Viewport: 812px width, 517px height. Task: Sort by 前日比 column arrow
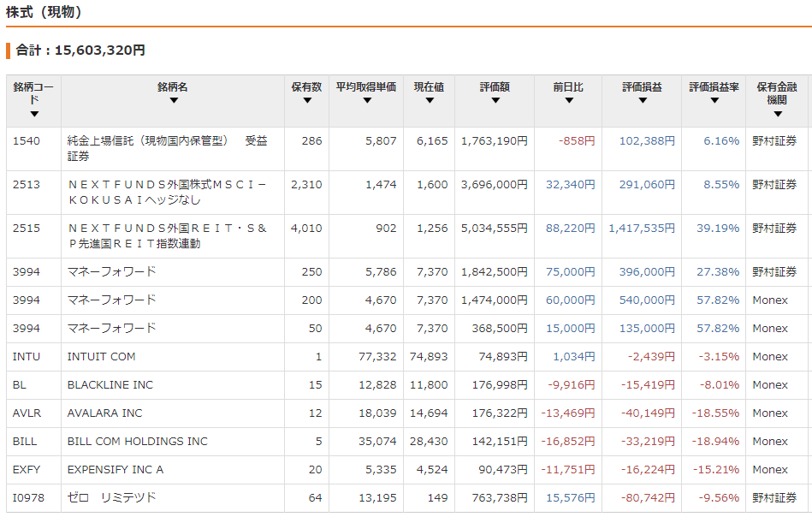tap(569, 100)
